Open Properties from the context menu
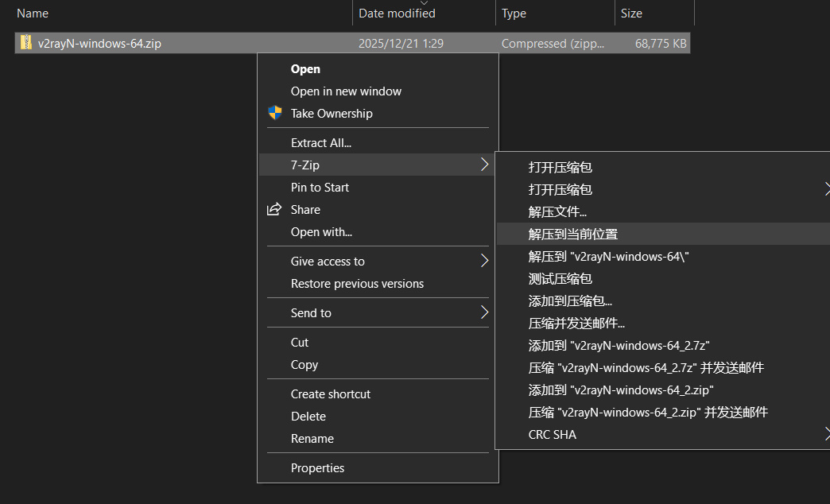Image resolution: width=830 pixels, height=504 pixels. point(317,468)
